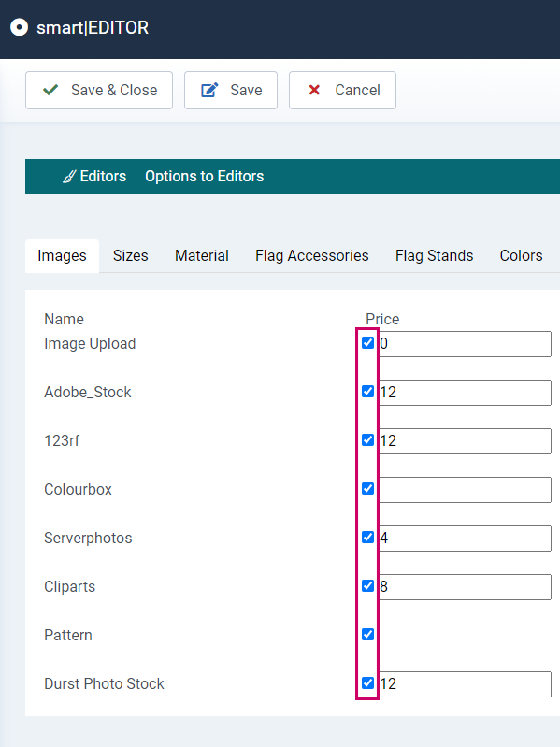Uncheck the Image Upload checkbox
This screenshot has width=560, height=747.
[367, 342]
